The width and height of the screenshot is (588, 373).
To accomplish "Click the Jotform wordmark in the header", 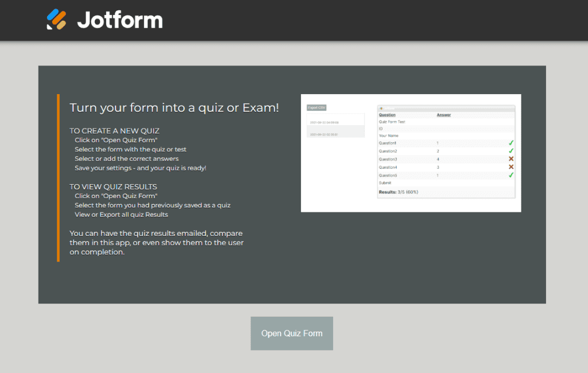I will point(120,20).
